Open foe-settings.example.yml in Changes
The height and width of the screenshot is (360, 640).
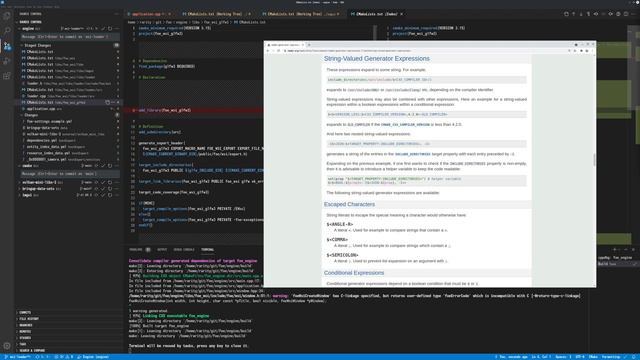tap(69, 122)
